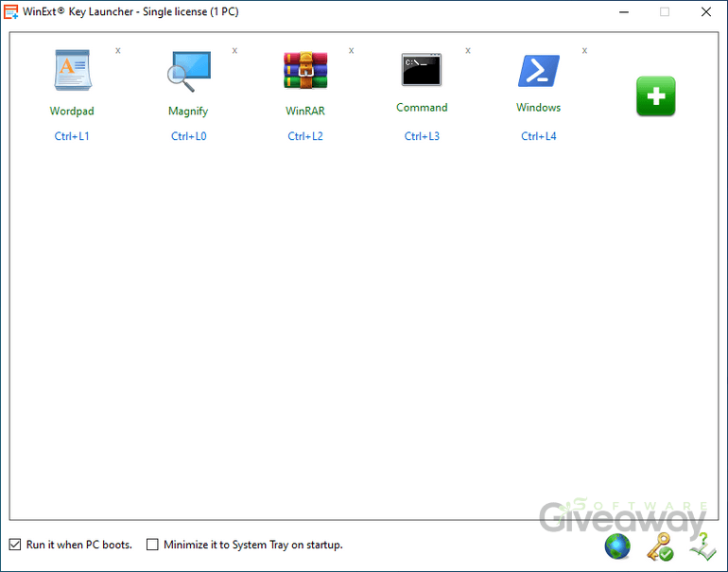Click the Command name label
This screenshot has width=728, height=572.
pos(422,107)
